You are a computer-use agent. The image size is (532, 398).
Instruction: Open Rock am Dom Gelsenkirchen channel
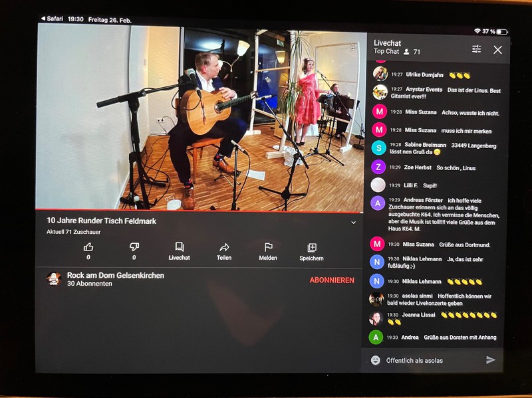[x=115, y=275]
